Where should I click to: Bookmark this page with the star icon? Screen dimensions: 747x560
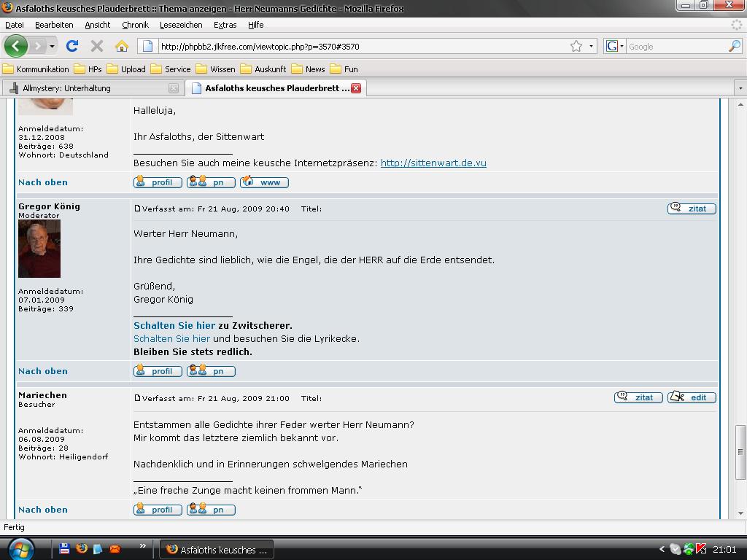pos(576,46)
